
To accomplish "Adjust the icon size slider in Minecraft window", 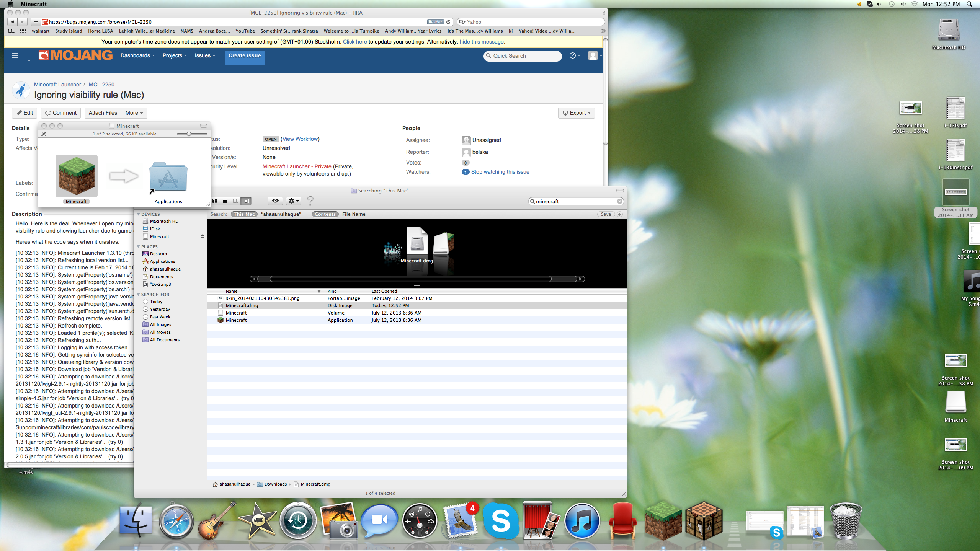I will (x=189, y=134).
